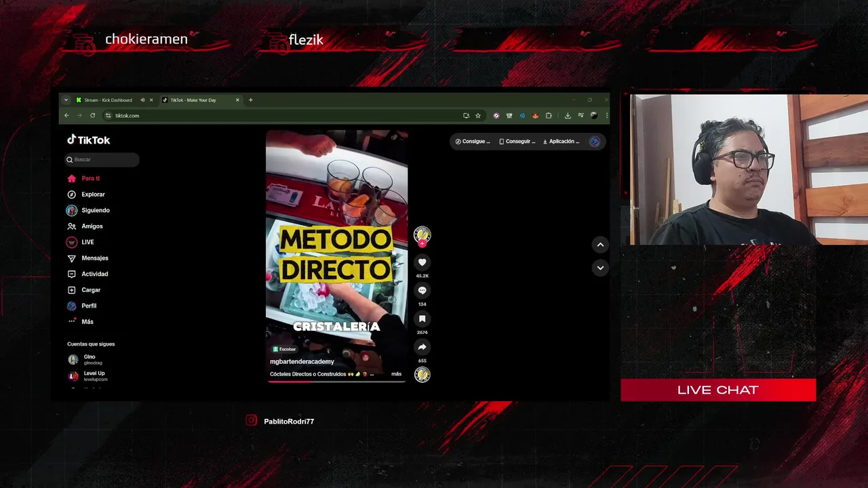Click the webcam video feed

click(x=749, y=169)
